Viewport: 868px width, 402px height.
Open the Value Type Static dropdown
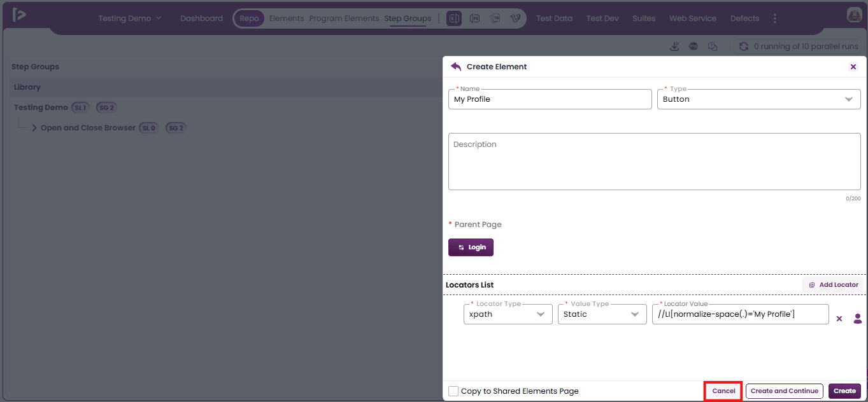pos(602,314)
